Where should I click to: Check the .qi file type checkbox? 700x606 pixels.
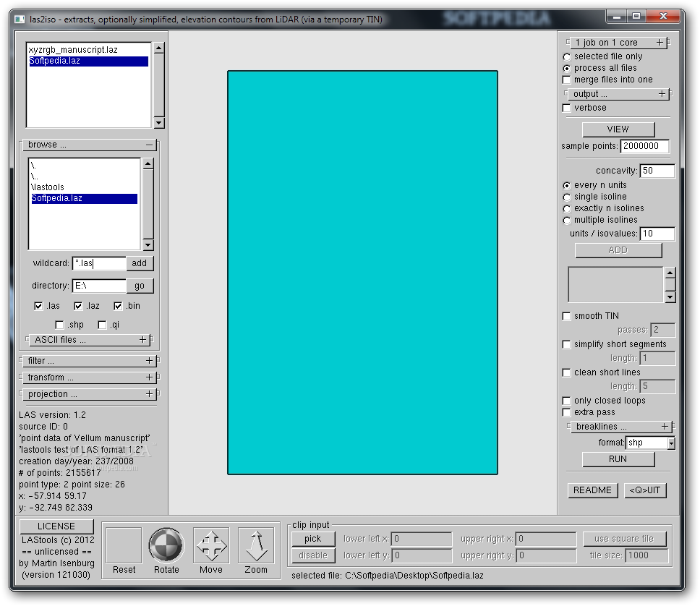(102, 325)
